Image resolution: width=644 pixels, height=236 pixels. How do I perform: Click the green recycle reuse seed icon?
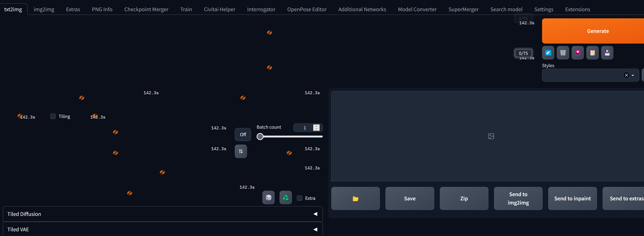point(285,198)
